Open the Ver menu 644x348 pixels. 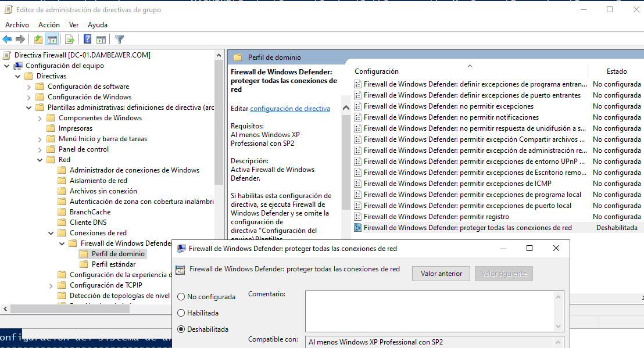pyautogui.click(x=73, y=25)
